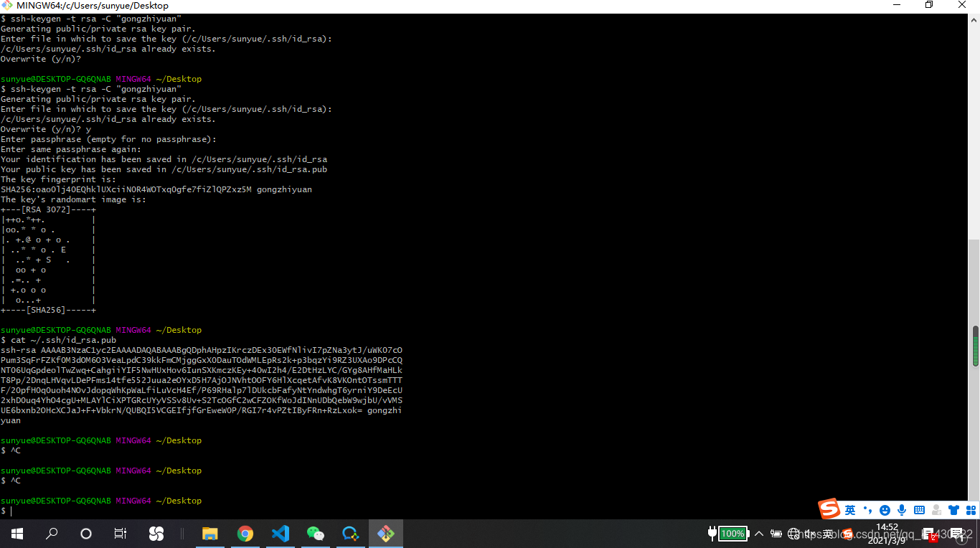
Task: Open Task View on the taskbar
Action: pos(121,534)
